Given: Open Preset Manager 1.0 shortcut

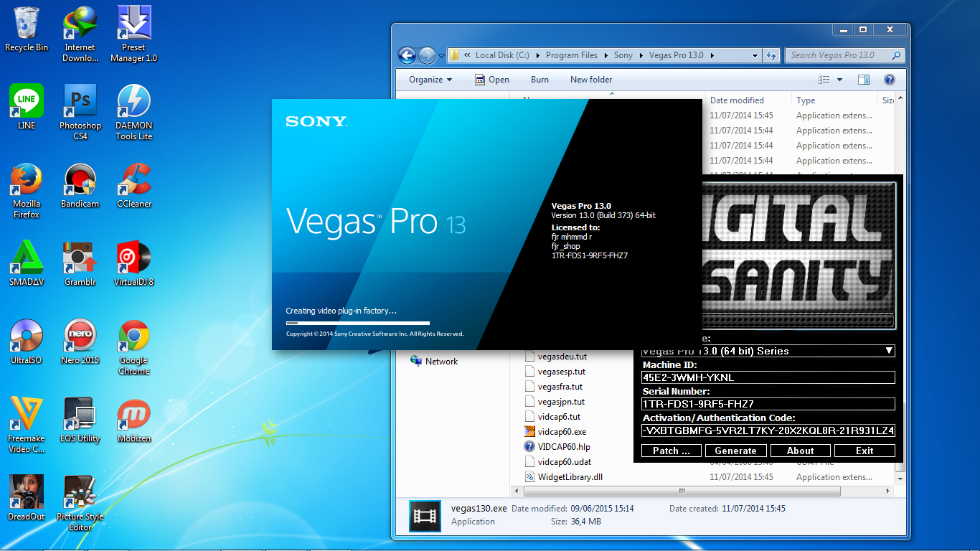Looking at the screenshot, I should tap(133, 34).
